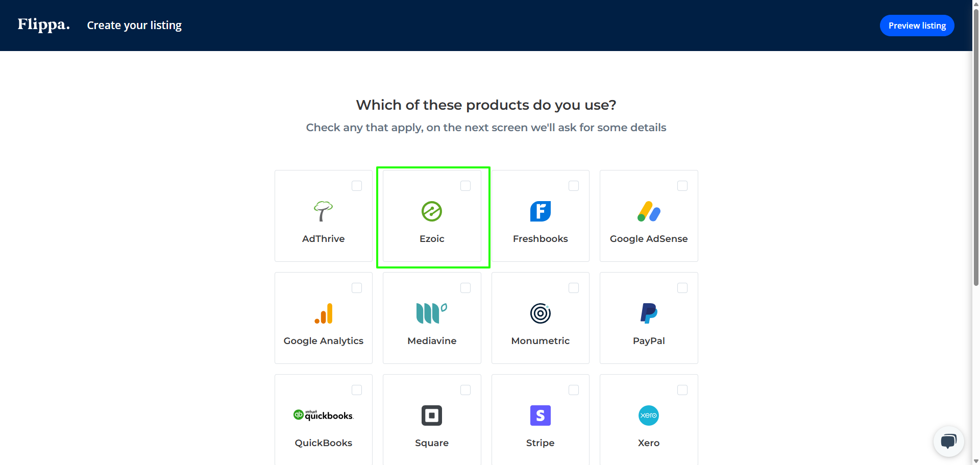Click the Ezoic green circle logo
The image size is (980, 465).
[x=432, y=211]
